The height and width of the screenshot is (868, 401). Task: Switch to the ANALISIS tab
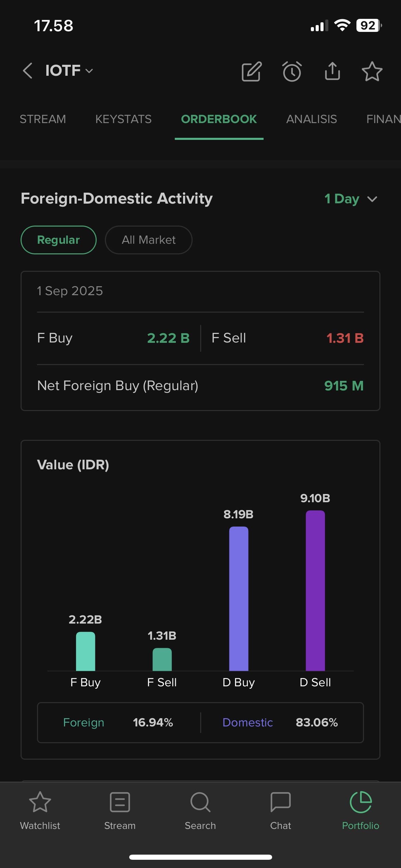click(312, 119)
